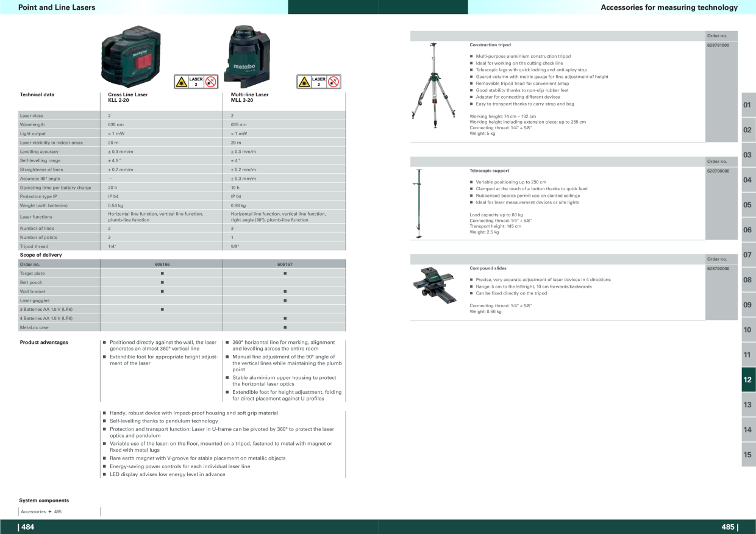Open chapter tab 04
The height and width of the screenshot is (534, 756).
[747, 180]
